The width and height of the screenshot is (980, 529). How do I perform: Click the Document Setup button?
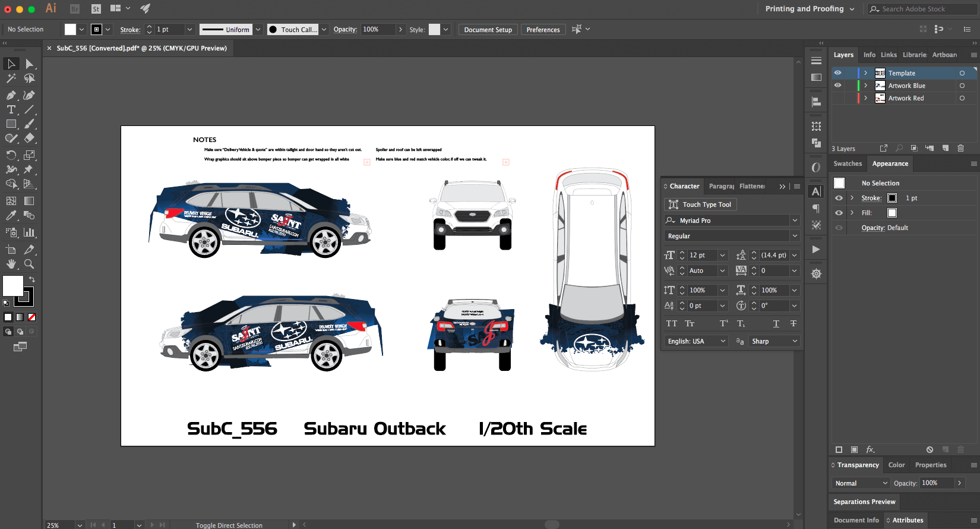tap(488, 30)
